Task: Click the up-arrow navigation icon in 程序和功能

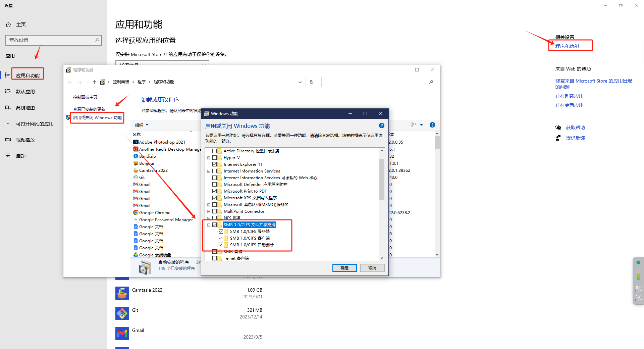Action: click(x=95, y=82)
